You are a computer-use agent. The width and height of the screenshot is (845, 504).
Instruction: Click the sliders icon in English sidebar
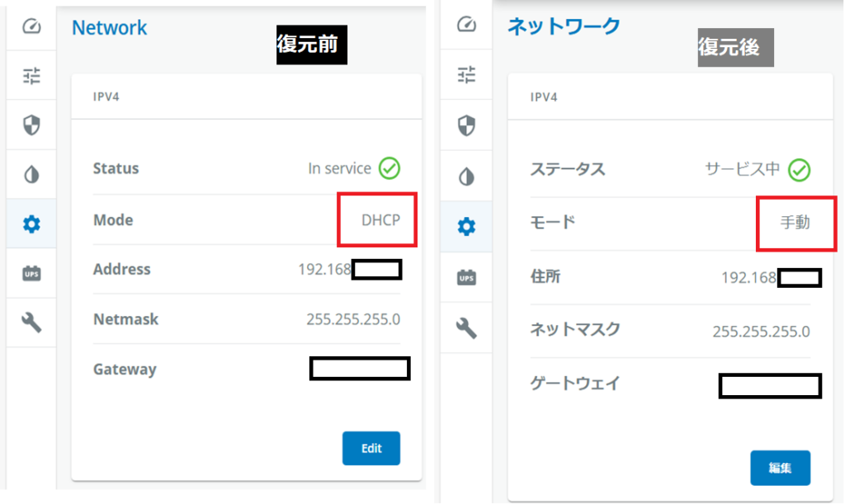click(31, 76)
